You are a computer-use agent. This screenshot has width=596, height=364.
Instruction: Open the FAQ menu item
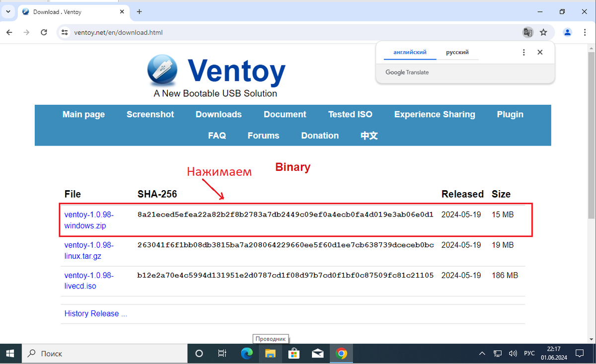217,136
